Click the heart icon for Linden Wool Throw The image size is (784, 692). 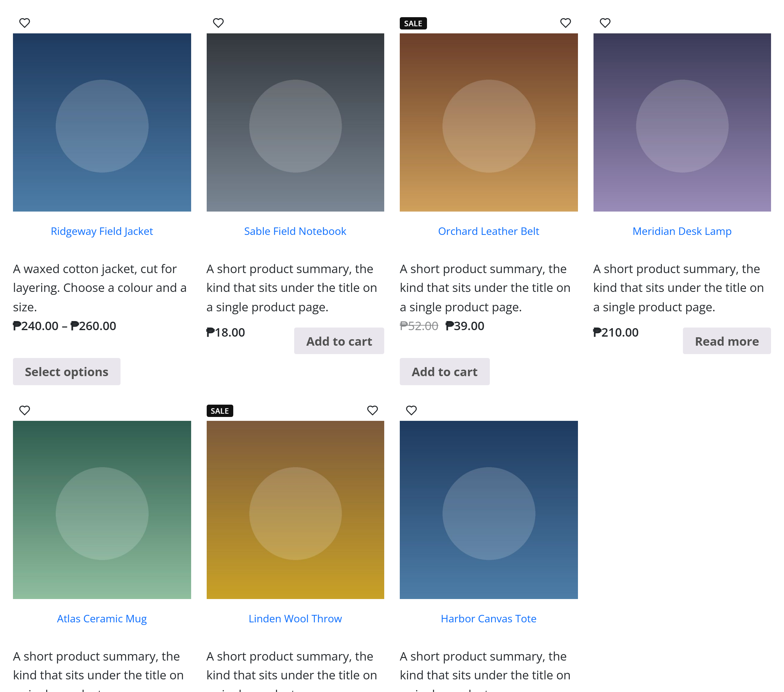tap(373, 410)
